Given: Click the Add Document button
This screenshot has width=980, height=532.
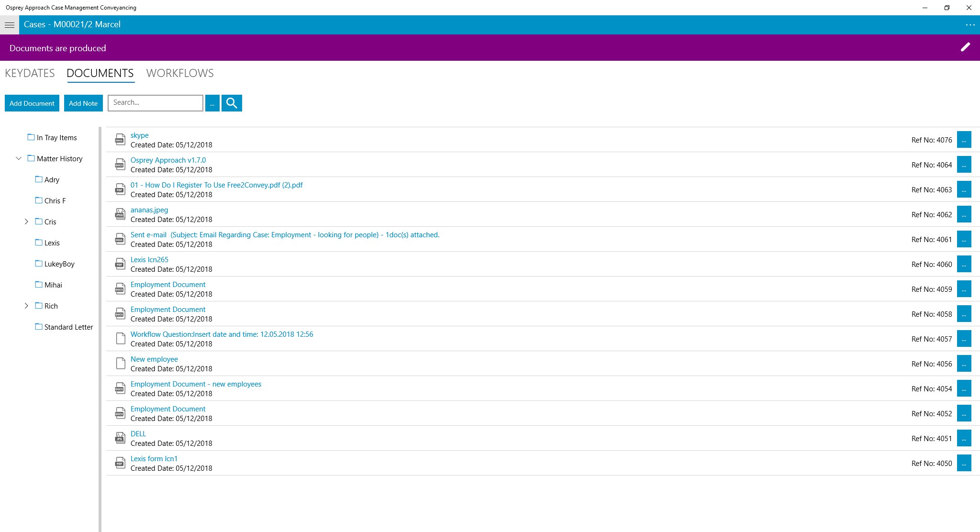Looking at the screenshot, I should 32,103.
